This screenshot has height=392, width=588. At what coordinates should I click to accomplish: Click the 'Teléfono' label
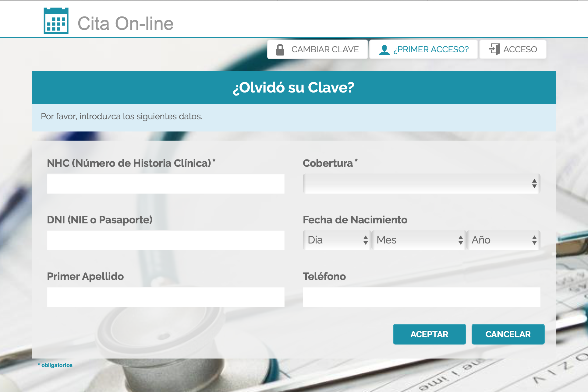point(324,276)
